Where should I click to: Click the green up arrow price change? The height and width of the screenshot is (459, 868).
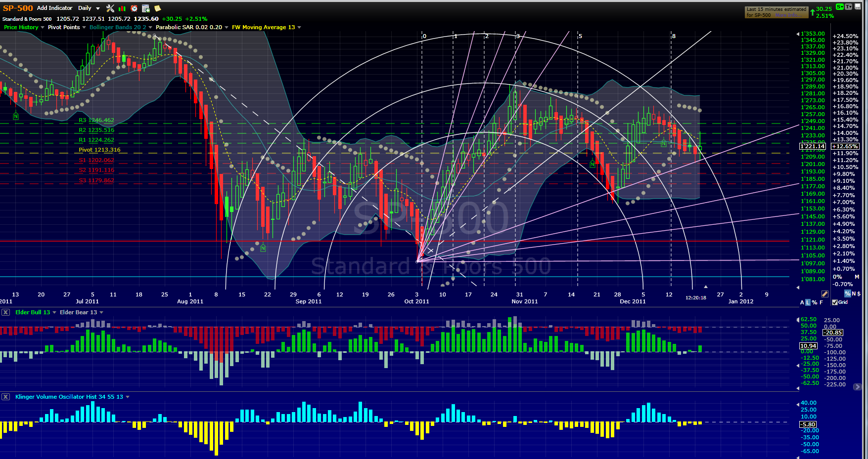[x=812, y=11]
